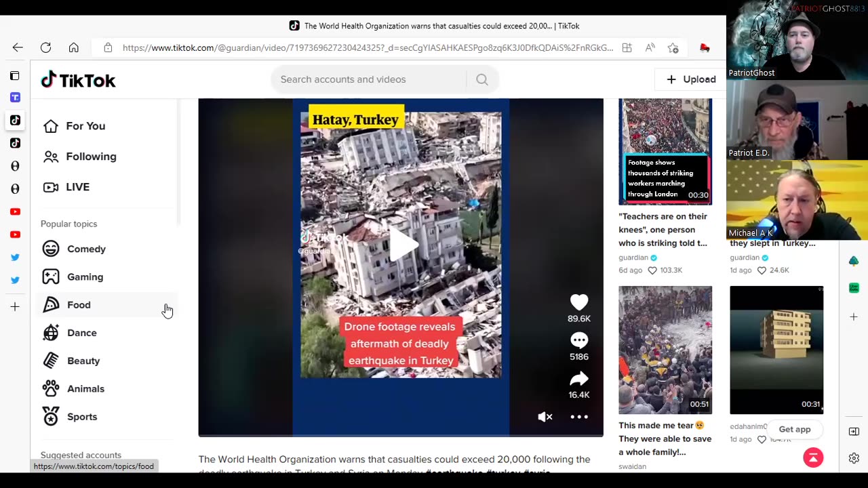Click the red scroll-to-top button
Screen dimensions: 868x488
coord(813,457)
